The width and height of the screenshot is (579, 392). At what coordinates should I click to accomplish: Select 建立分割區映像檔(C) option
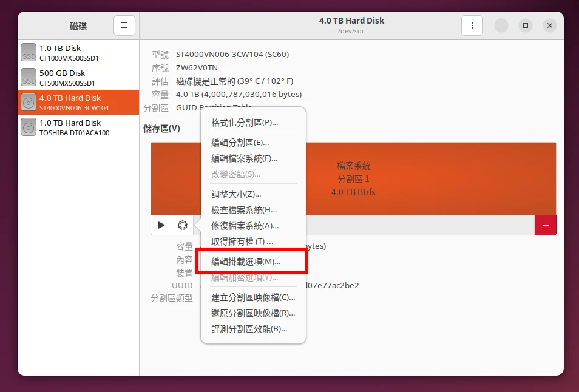(x=253, y=297)
